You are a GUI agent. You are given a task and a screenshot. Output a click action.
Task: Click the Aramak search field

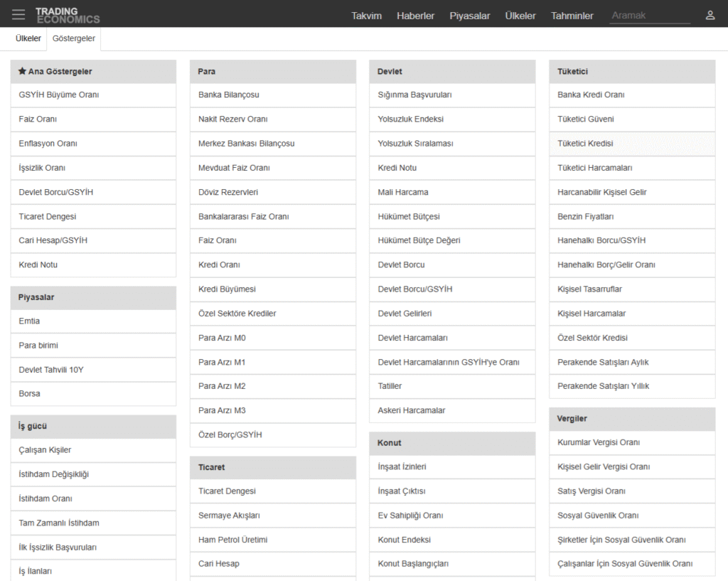tap(649, 16)
